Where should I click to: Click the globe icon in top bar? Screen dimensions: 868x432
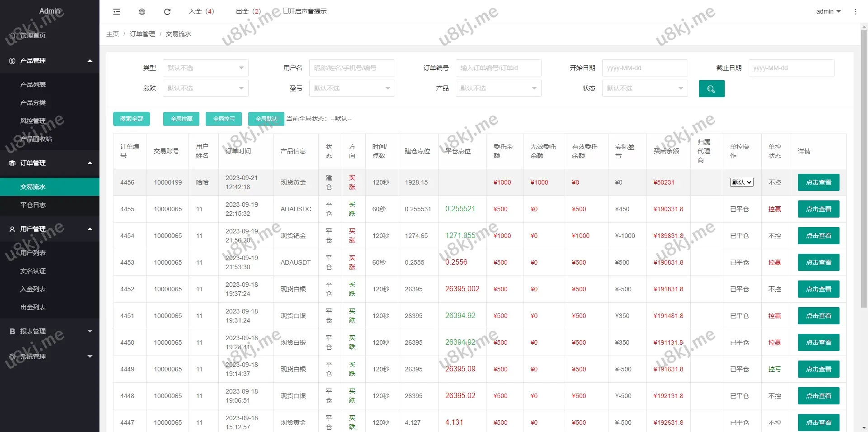point(142,12)
